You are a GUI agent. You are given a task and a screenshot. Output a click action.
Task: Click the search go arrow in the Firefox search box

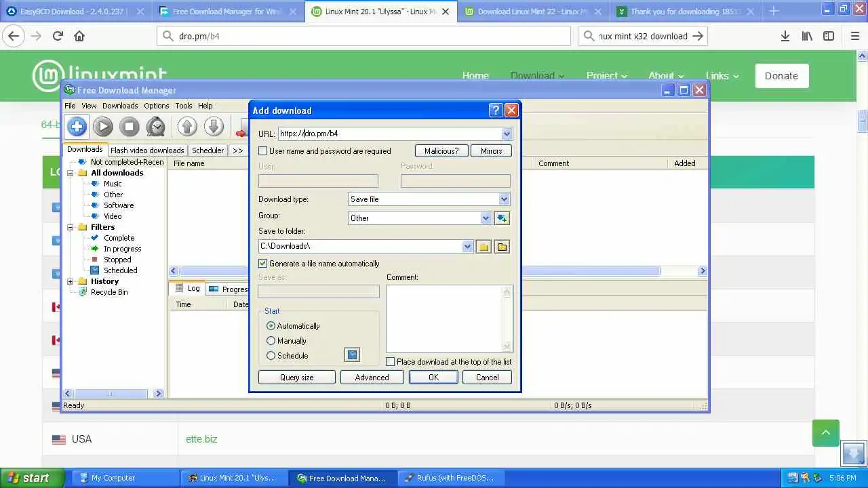coord(698,37)
